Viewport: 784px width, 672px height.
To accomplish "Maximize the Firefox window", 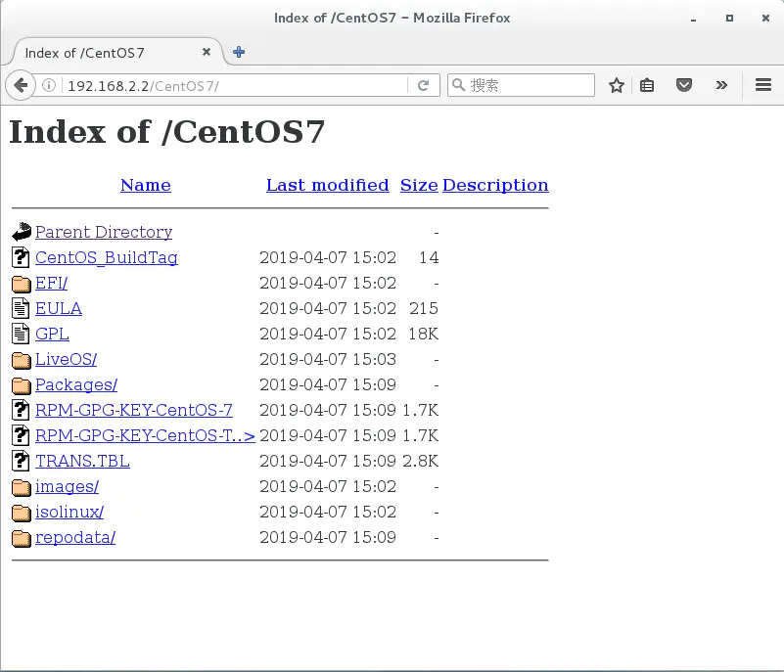I will pos(729,18).
